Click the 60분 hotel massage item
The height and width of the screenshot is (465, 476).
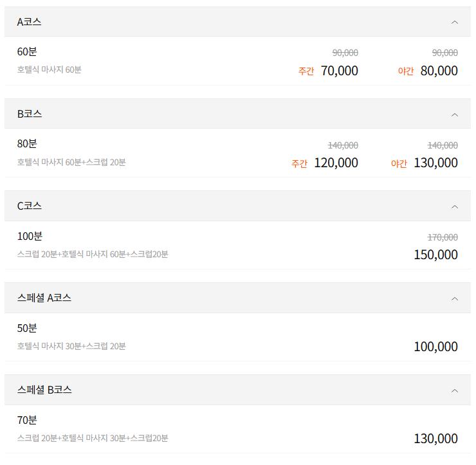point(49,69)
